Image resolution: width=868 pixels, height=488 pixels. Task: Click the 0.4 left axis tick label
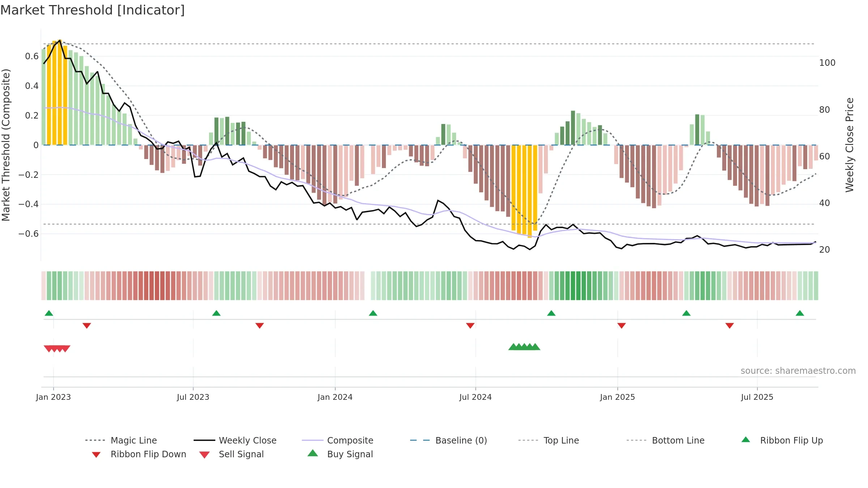[x=32, y=86]
